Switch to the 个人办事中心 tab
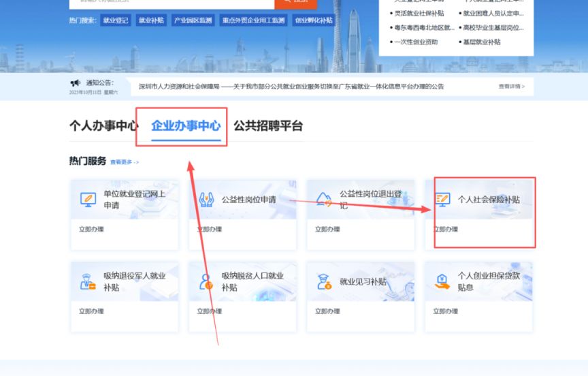Image resolution: width=588 pixels, height=376 pixels. 103,126
